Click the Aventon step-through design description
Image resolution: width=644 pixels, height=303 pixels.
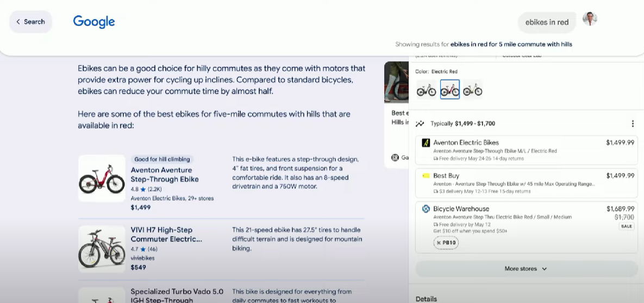tap(296, 172)
